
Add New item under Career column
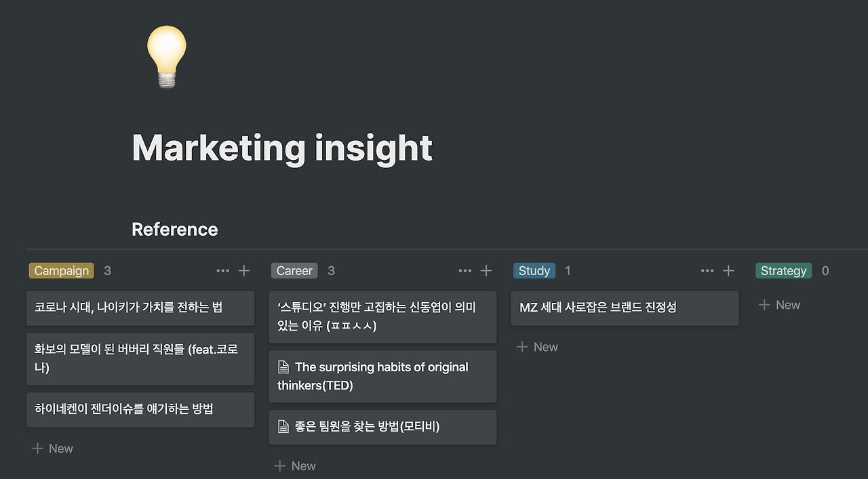pos(295,466)
